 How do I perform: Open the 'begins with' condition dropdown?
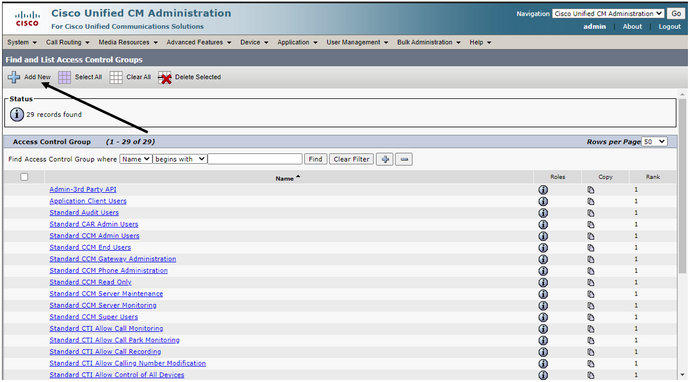point(180,159)
